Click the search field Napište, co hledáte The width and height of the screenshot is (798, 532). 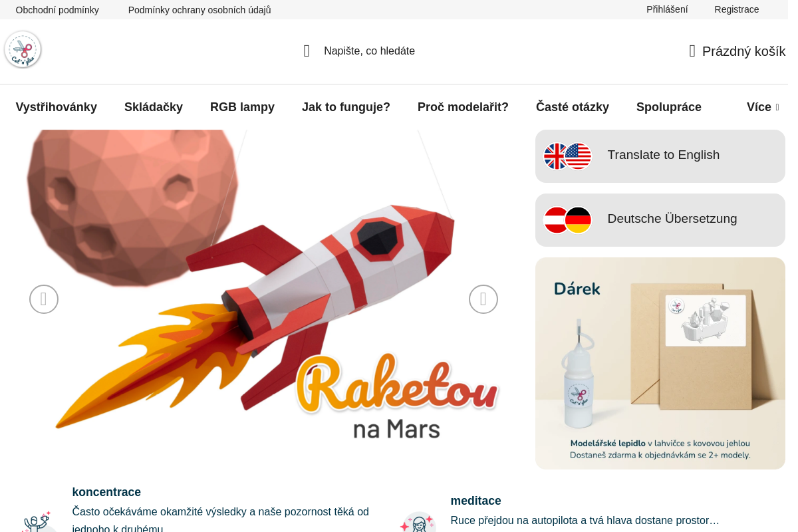tap(369, 51)
